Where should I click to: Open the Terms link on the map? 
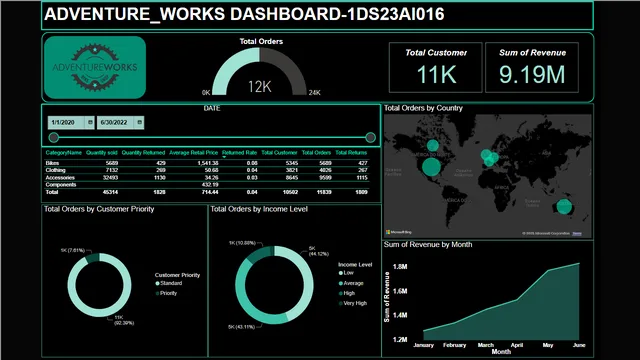[577, 233]
